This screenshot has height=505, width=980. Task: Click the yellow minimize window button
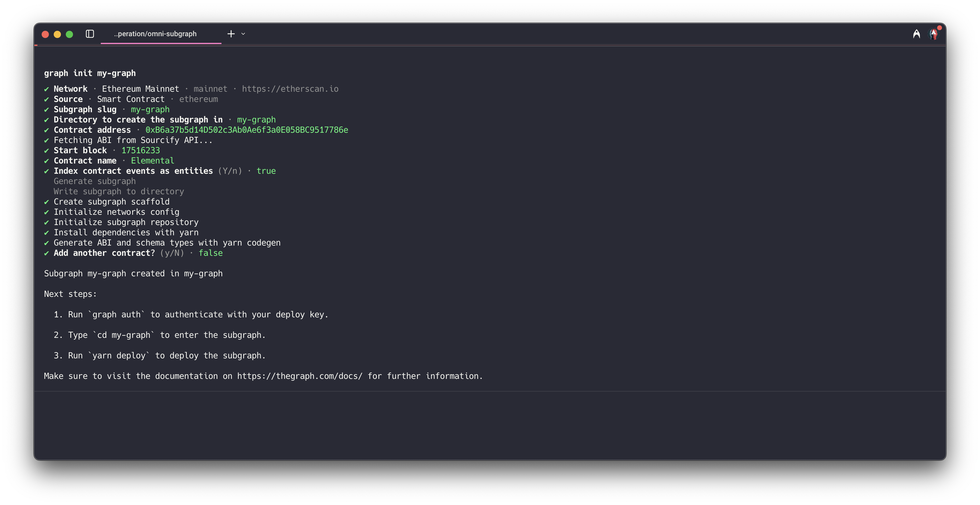57,34
